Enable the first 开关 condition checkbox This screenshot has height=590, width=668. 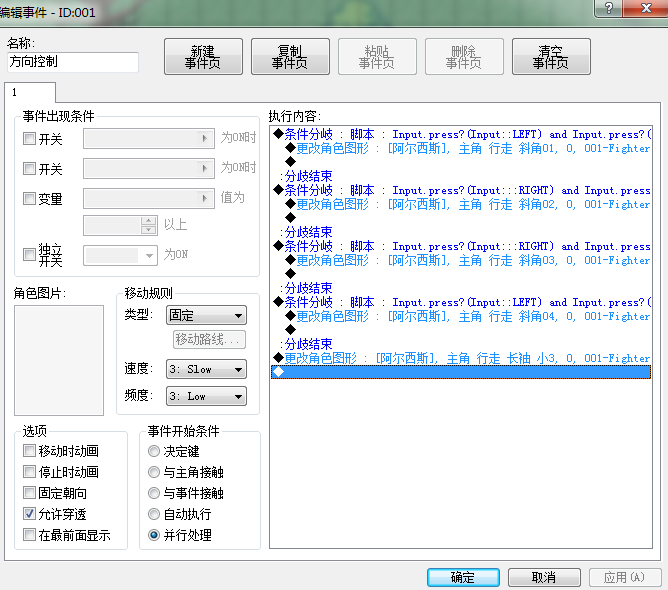29,138
